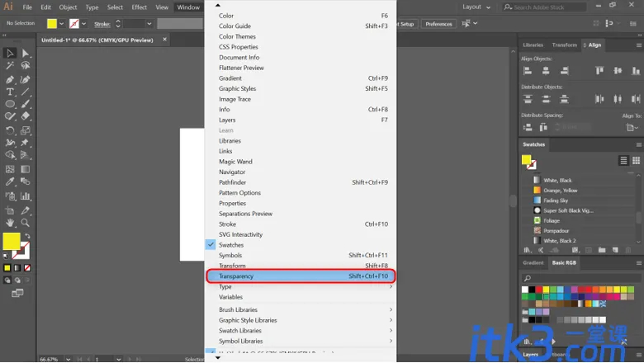The image size is (644, 363).
Task: Click Horizontal Align Left icon
Action: point(528,71)
